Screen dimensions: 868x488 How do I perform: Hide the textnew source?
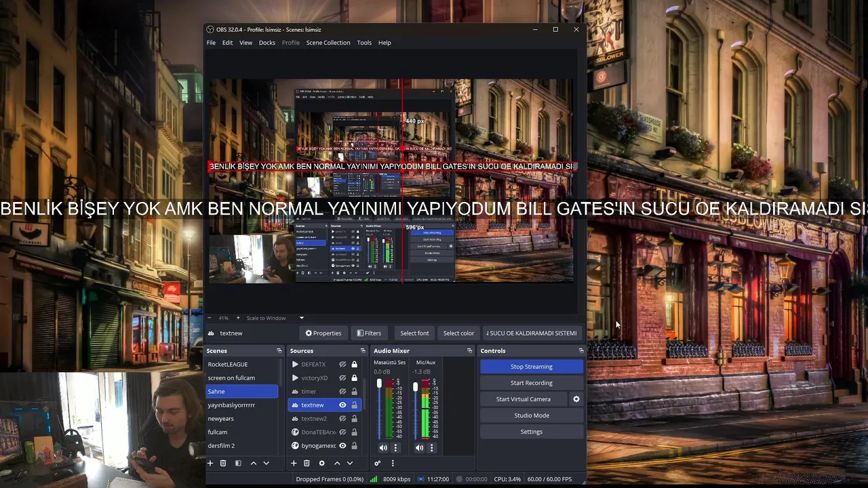[342, 405]
